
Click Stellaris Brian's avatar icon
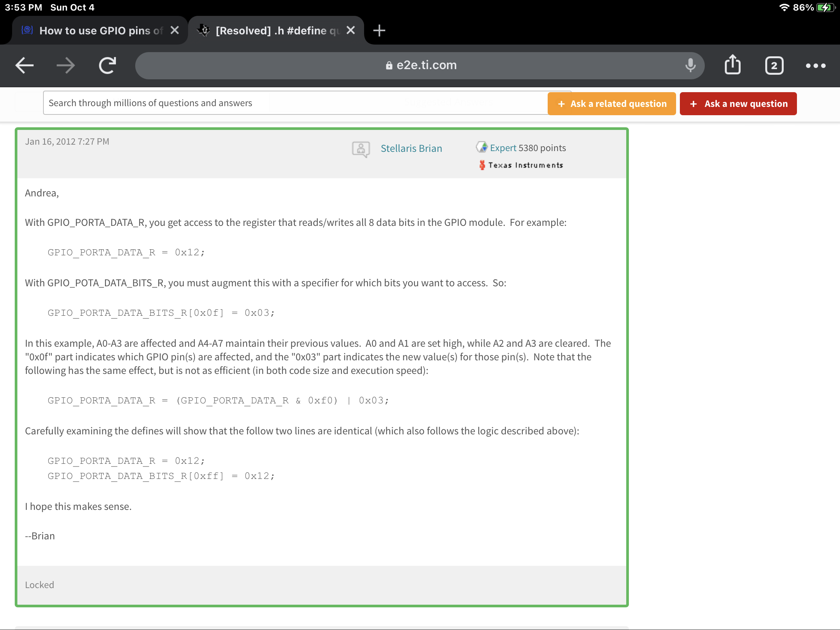click(360, 149)
